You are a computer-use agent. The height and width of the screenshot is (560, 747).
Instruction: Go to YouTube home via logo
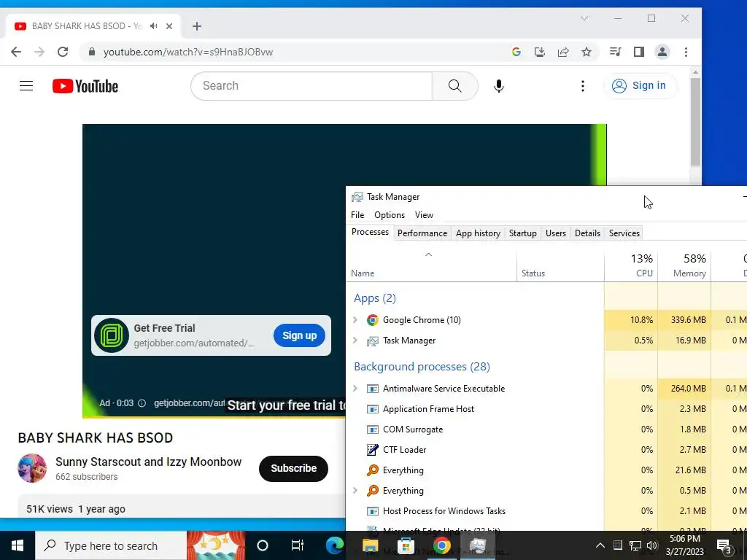tap(85, 86)
